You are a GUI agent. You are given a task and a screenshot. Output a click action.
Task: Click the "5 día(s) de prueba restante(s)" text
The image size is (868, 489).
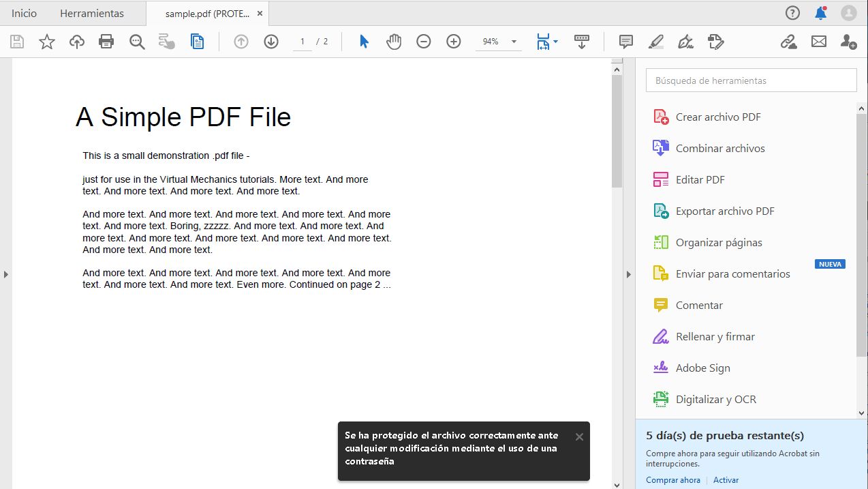725,435
